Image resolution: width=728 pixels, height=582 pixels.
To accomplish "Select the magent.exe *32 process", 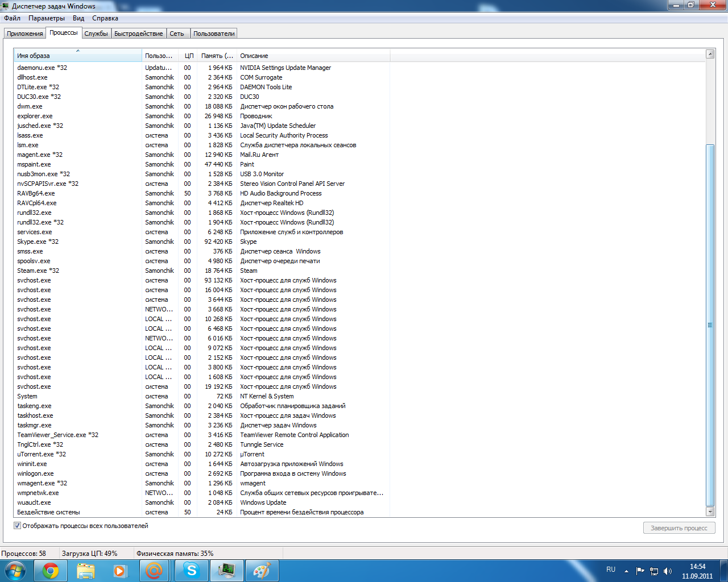I will pos(202,155).
